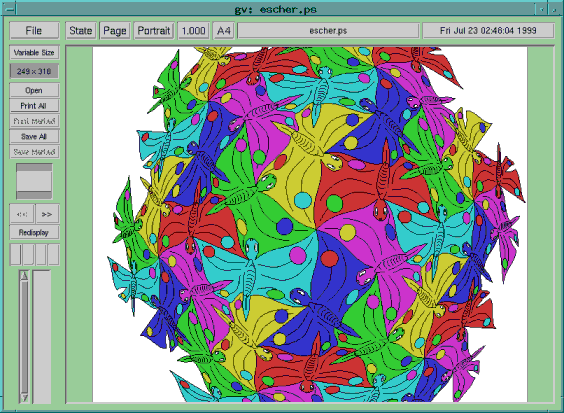
Task: Click the Redisplay button
Action: (x=34, y=233)
